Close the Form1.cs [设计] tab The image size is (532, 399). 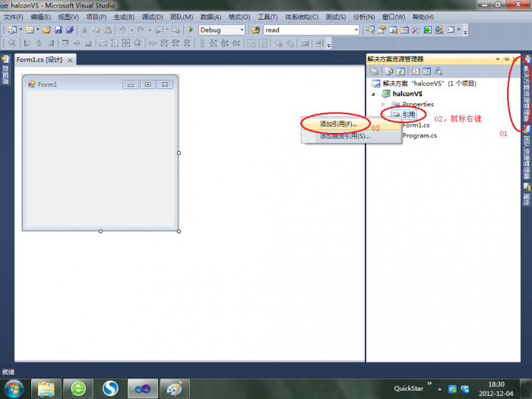click(70, 60)
